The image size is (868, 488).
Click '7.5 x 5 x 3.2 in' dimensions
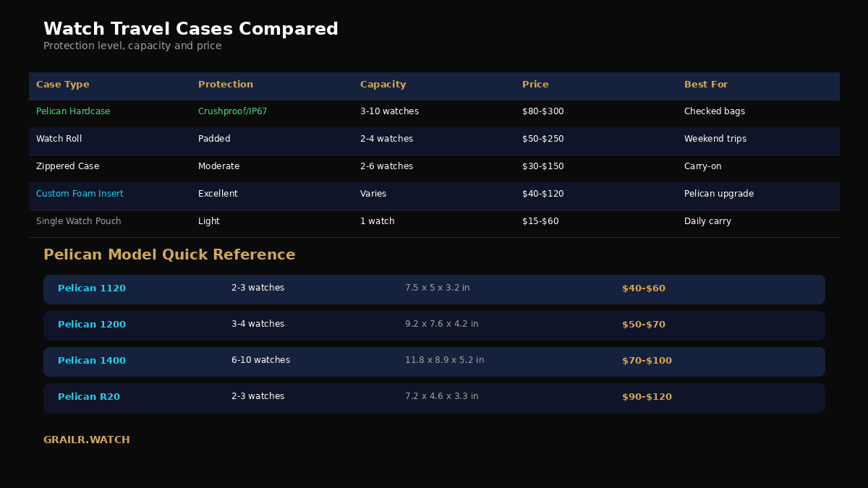(438, 288)
